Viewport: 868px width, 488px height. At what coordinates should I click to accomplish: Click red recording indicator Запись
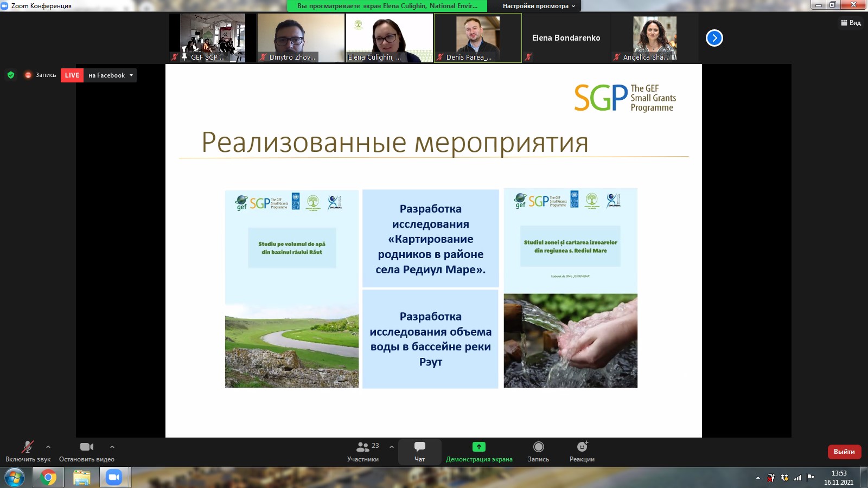(40, 75)
